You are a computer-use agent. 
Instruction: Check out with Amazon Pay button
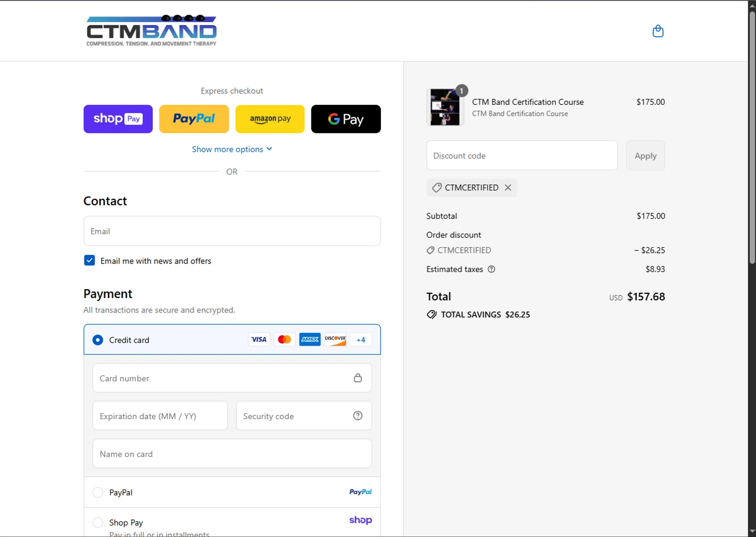270,119
